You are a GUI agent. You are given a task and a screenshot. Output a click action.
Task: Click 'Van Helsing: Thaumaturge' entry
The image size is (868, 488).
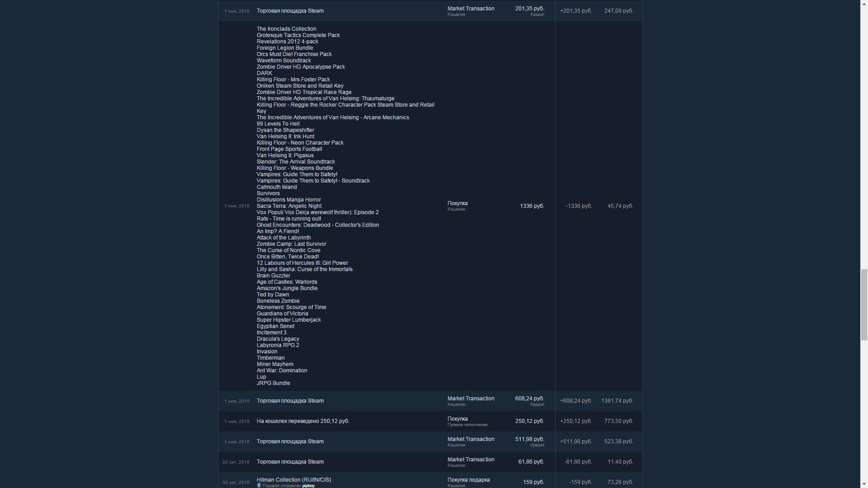pyautogui.click(x=325, y=99)
